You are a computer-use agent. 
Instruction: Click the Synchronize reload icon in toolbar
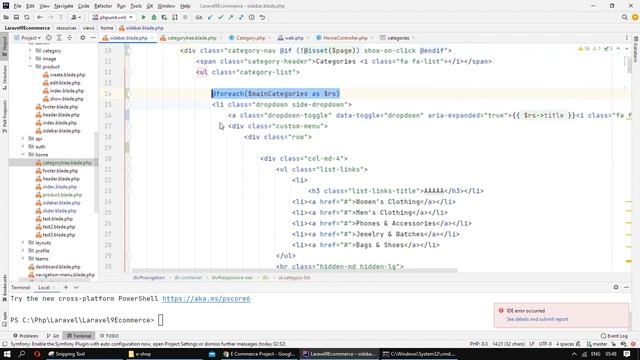pyautogui.click(x=27, y=18)
